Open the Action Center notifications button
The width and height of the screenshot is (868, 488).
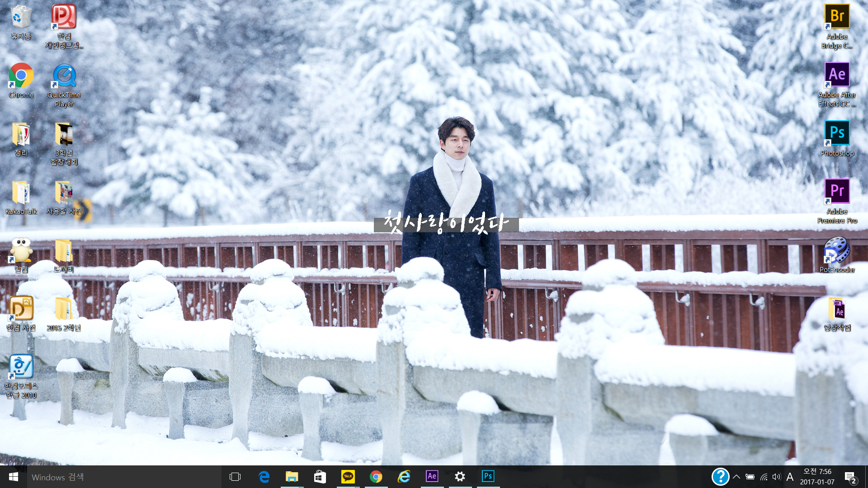click(850, 477)
